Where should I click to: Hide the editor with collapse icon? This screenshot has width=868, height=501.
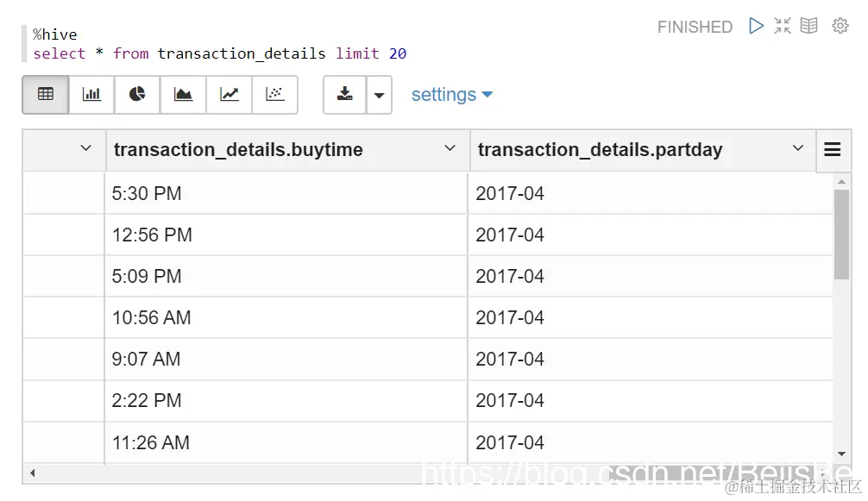783,26
